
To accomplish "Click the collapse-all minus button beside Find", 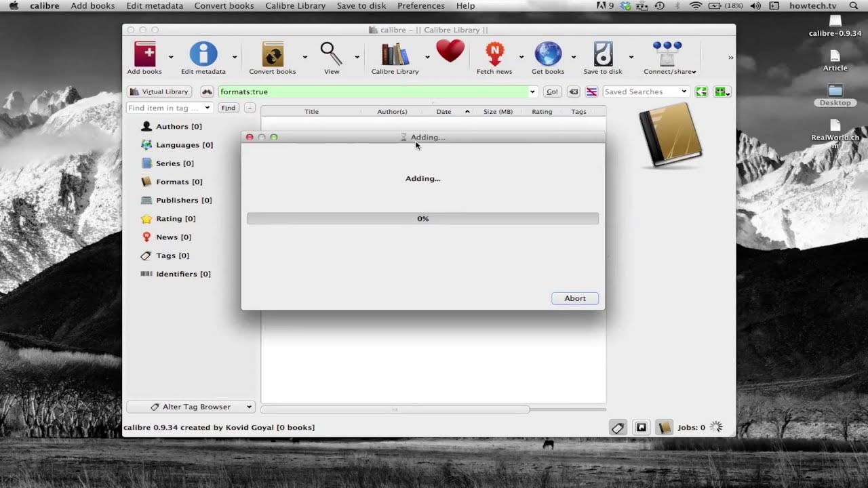I will point(250,108).
